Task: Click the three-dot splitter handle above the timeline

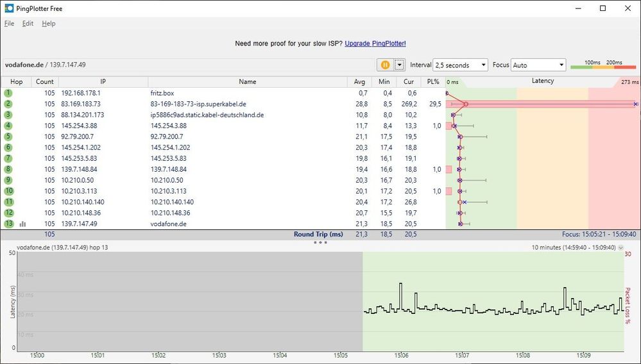Action: (320, 242)
